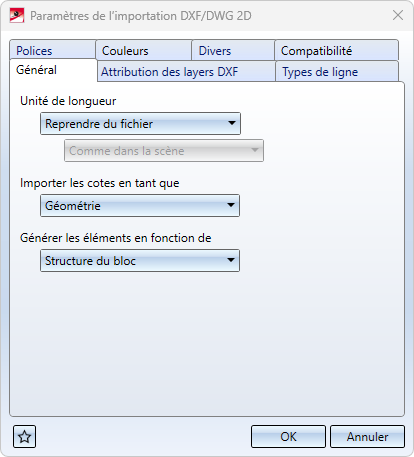
Task: Go to the Compatibilité tab
Action: point(336,50)
